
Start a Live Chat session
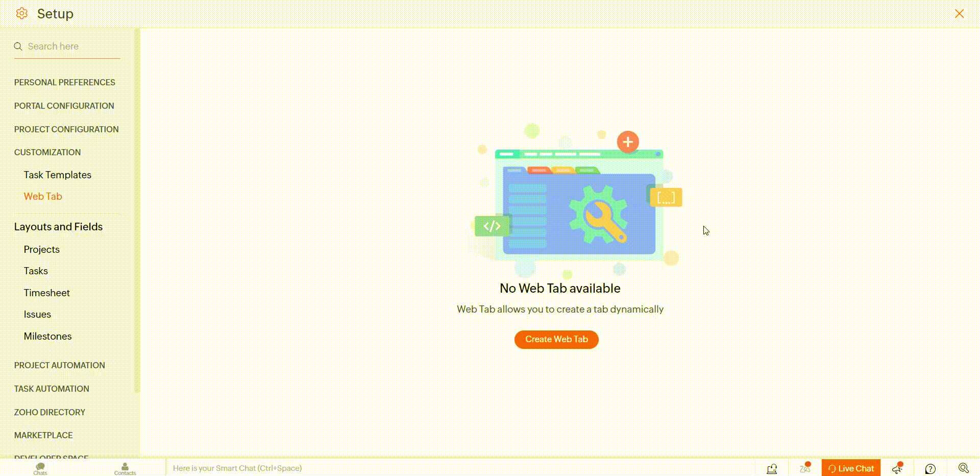(851, 468)
